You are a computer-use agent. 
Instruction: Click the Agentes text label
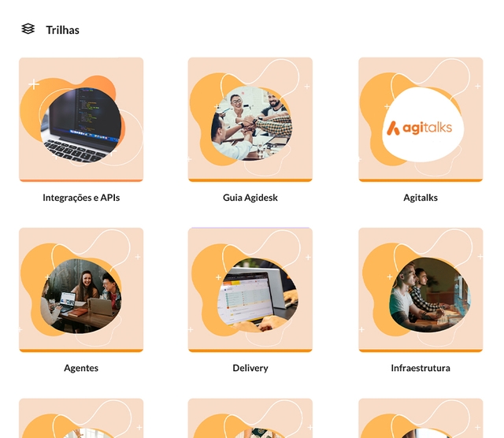(81, 368)
